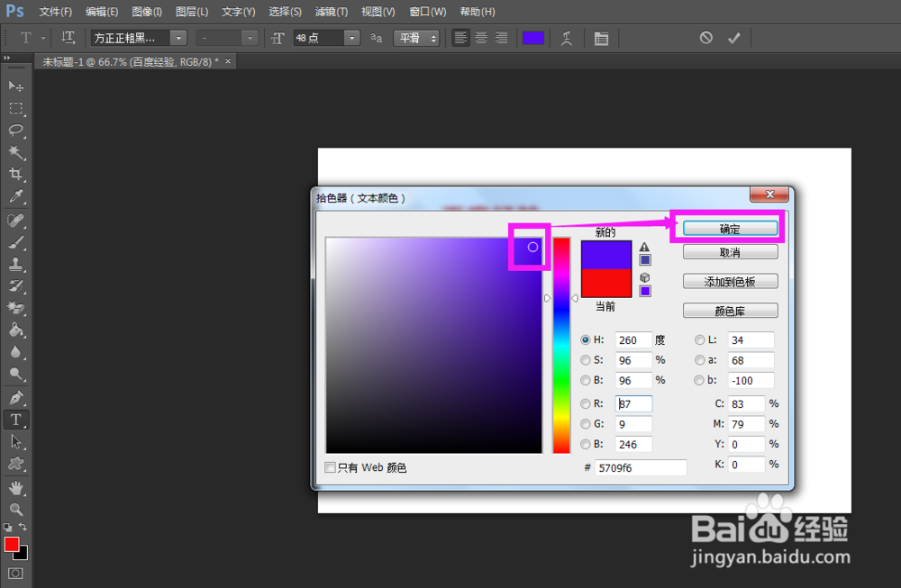Select the L lightness radio button
901x588 pixels.
click(699, 340)
